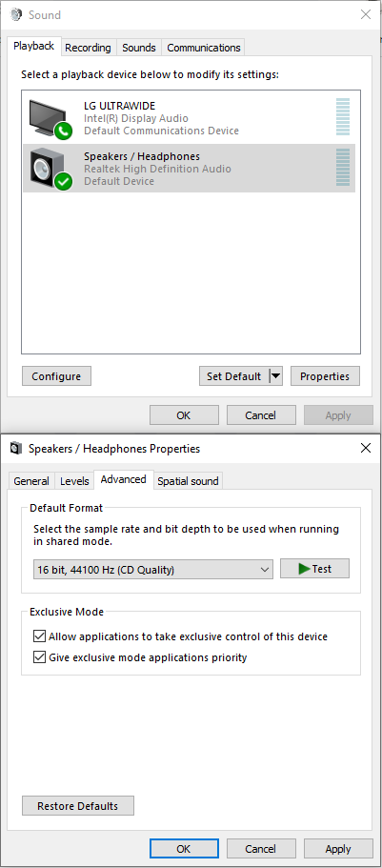Click the green phone badge on LG ULTRAWIDE
Screen dimensions: 382x868
pos(63,131)
